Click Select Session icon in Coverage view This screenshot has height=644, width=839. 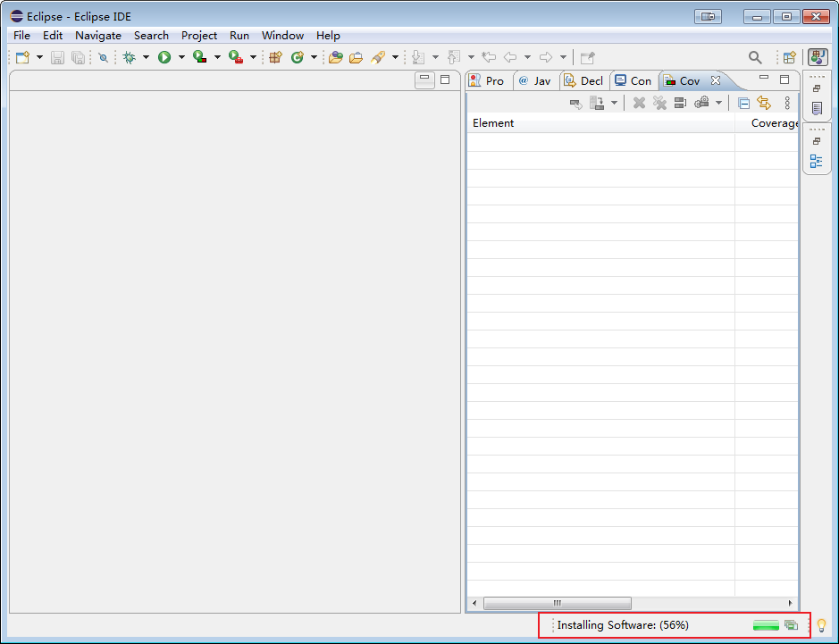point(701,103)
